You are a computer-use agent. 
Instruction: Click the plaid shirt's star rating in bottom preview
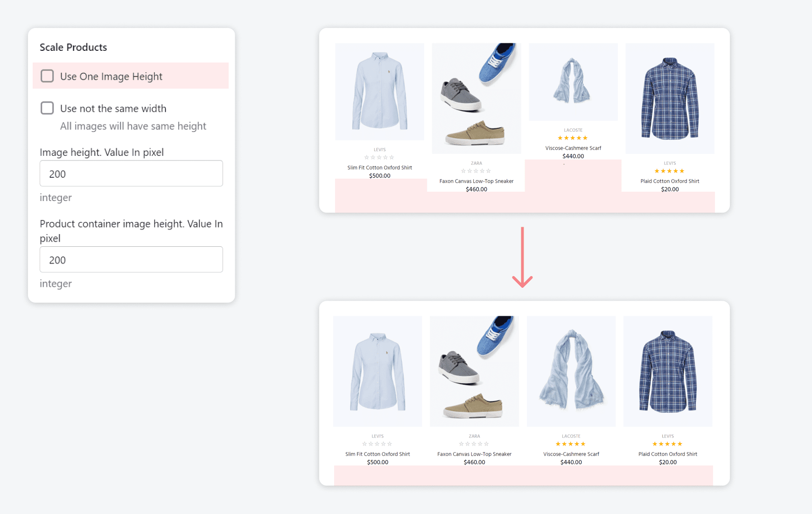point(667,444)
